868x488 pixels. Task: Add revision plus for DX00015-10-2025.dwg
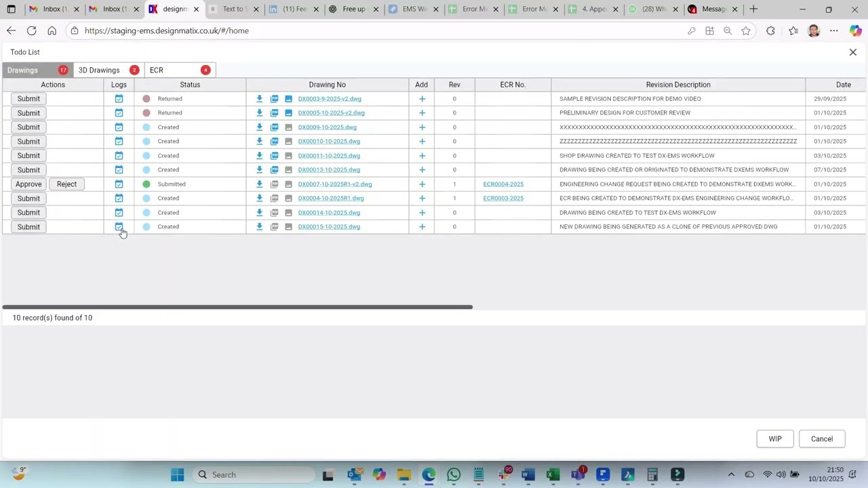422,227
